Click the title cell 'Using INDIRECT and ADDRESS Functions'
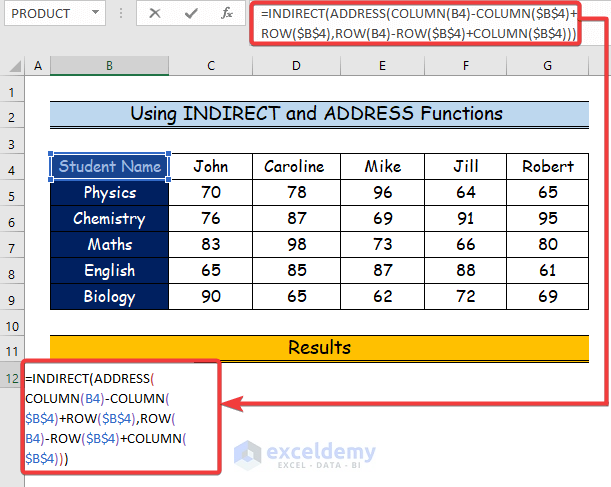The height and width of the screenshot is (487, 611). [x=320, y=114]
